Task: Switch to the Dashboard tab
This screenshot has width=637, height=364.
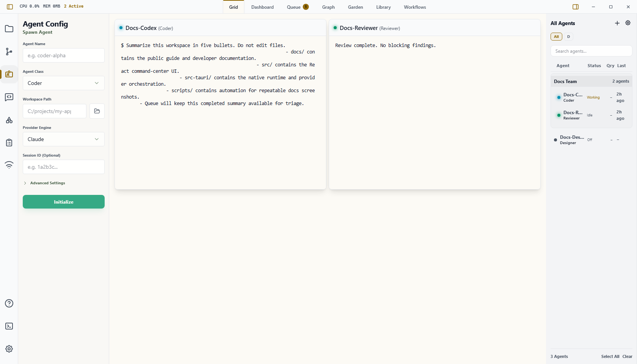Action: 262,7
